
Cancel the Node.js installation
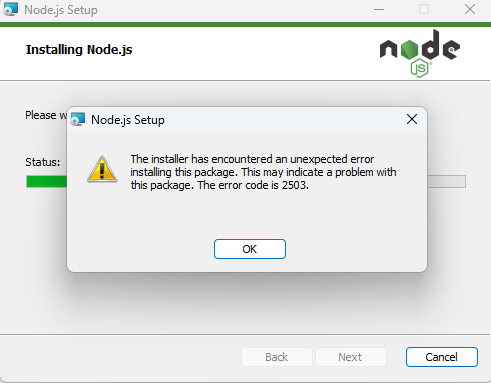click(x=442, y=357)
